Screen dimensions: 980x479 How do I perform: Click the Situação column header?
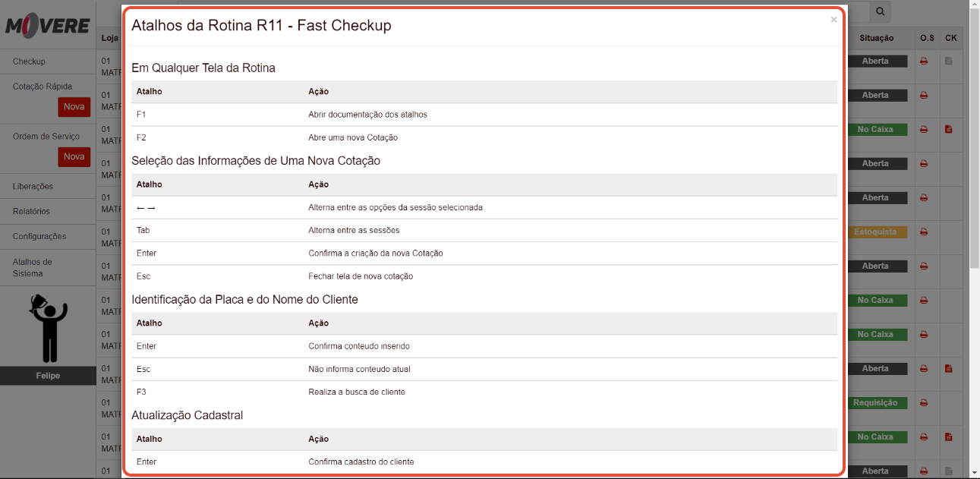[877, 38]
